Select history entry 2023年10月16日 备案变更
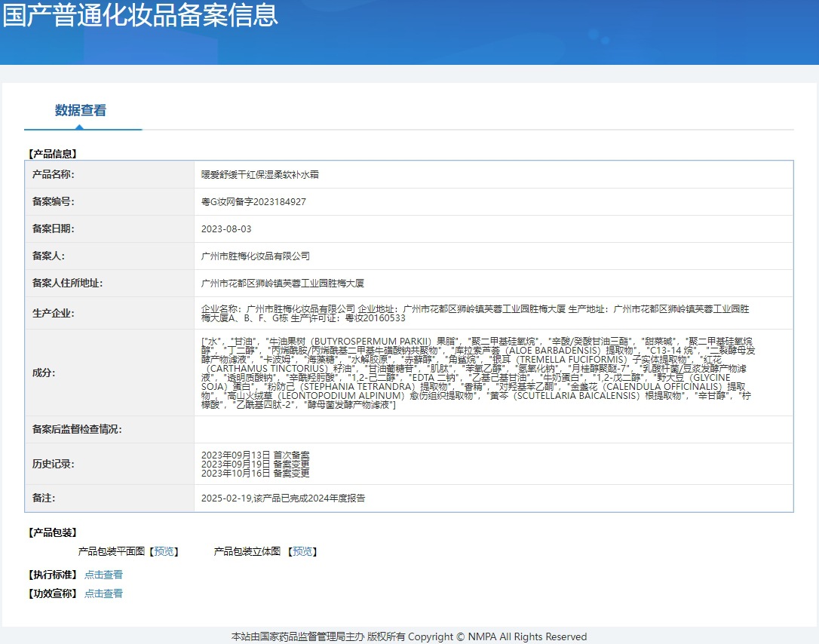The width and height of the screenshot is (819, 644). (x=255, y=474)
